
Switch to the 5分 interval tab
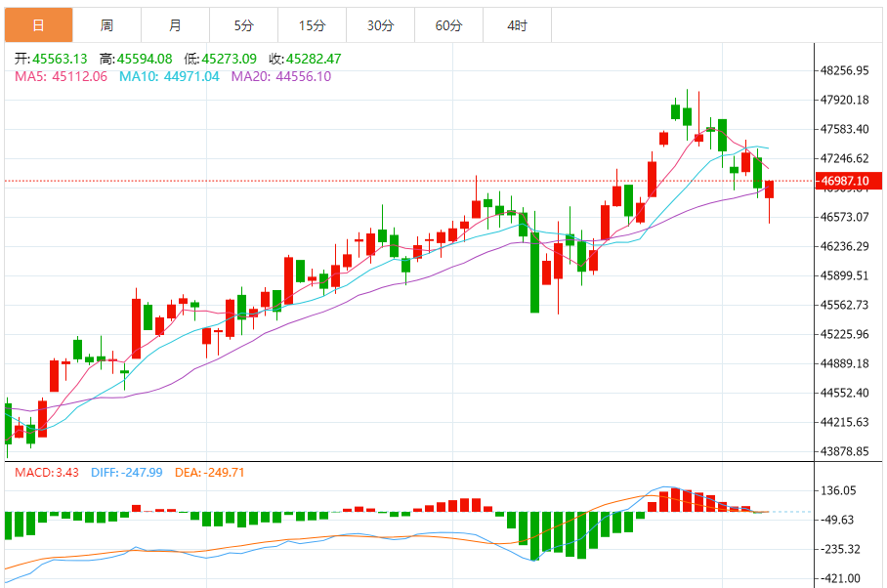pyautogui.click(x=243, y=24)
